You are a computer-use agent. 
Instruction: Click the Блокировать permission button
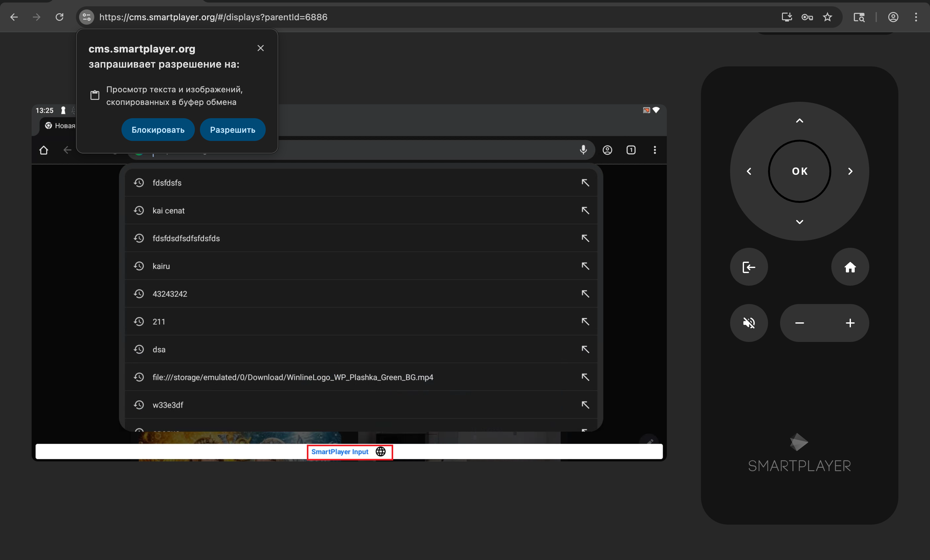point(158,130)
